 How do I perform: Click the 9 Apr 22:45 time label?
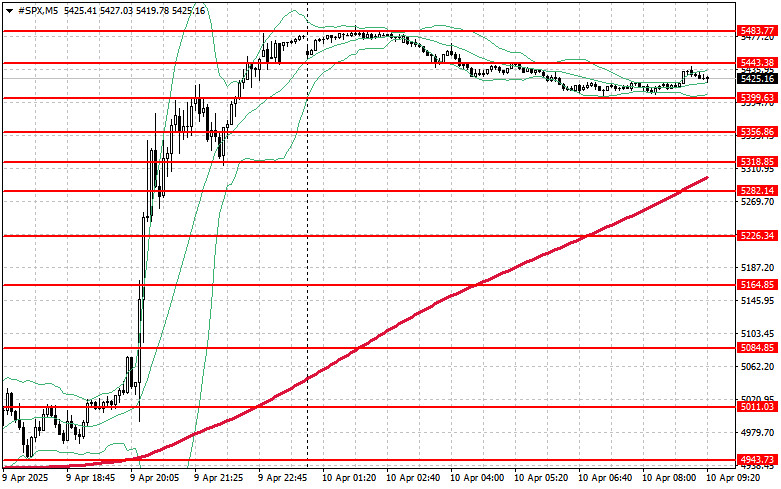[283, 478]
